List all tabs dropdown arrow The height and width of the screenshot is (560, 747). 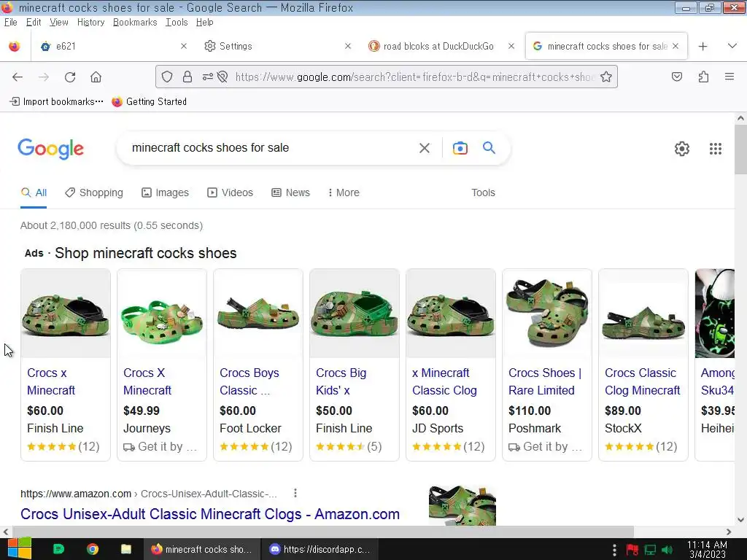click(732, 46)
